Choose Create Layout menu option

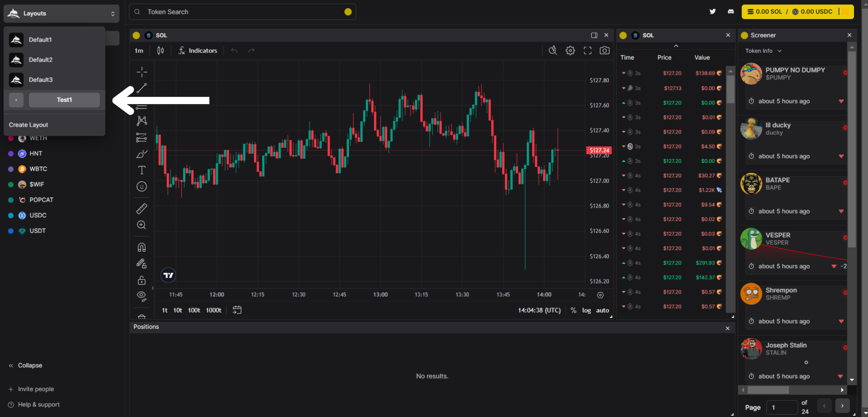click(x=28, y=125)
